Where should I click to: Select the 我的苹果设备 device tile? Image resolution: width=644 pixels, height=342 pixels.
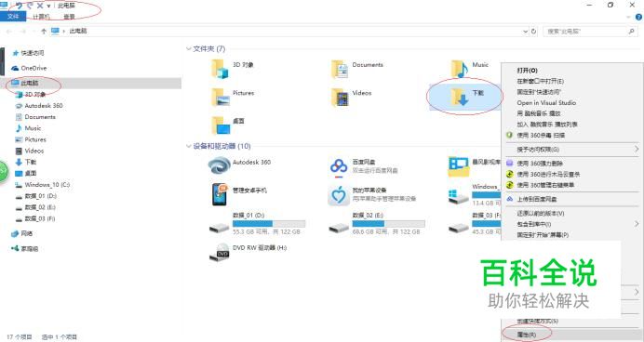pyautogui.click(x=371, y=195)
